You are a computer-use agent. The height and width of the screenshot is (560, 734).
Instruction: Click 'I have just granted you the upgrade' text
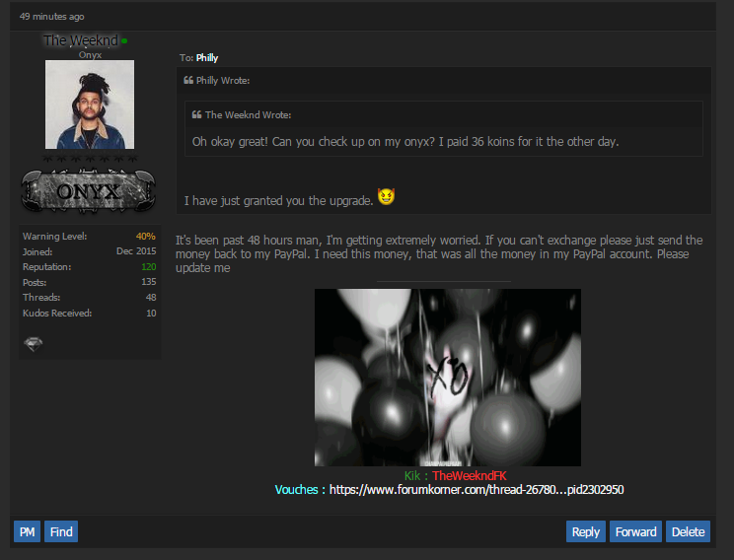pyautogui.click(x=278, y=201)
